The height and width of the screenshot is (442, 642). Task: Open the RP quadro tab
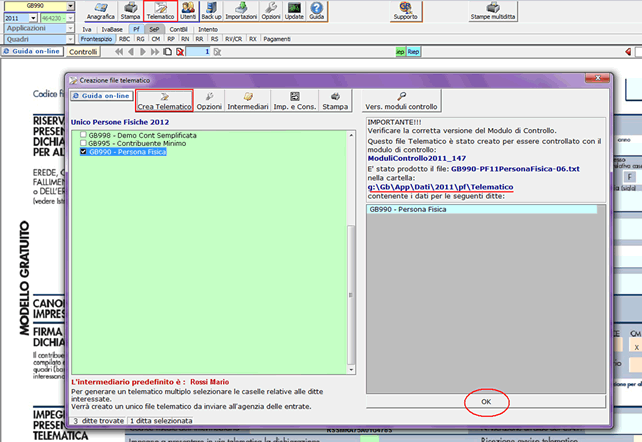[171, 39]
